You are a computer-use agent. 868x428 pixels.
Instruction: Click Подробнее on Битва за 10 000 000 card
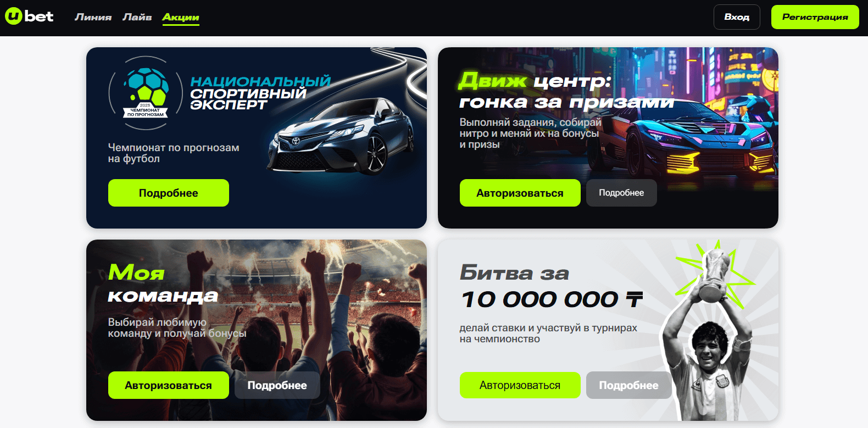tap(629, 385)
